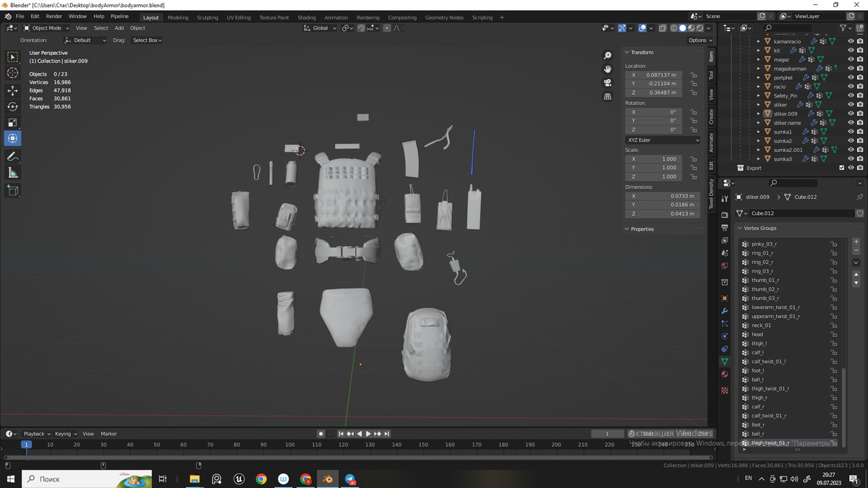Hide the kit object in viewport
This screenshot has height=488, width=868.
[x=851, y=51]
